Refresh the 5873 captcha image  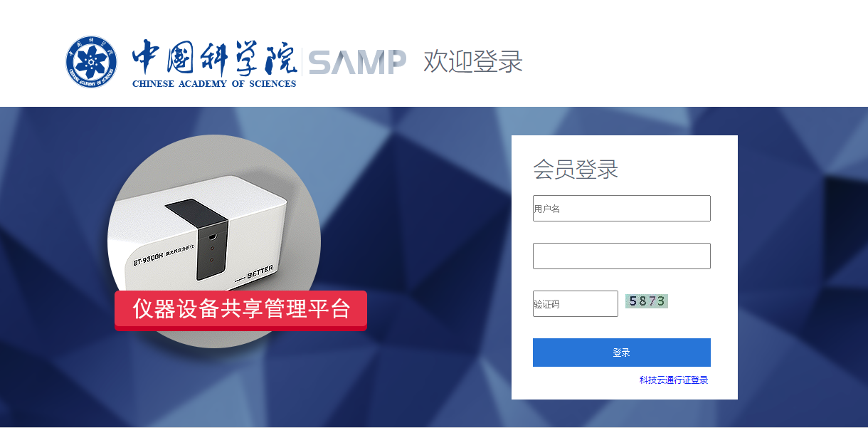click(x=647, y=301)
